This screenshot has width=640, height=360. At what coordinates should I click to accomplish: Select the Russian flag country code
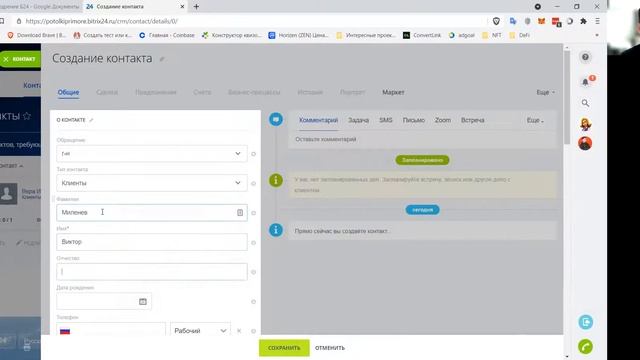tap(65, 331)
